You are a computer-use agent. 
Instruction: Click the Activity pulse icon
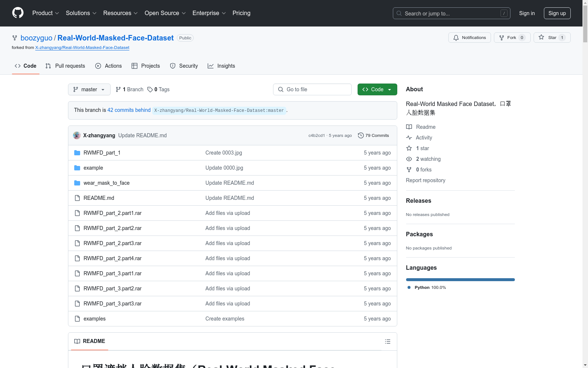[409, 138]
